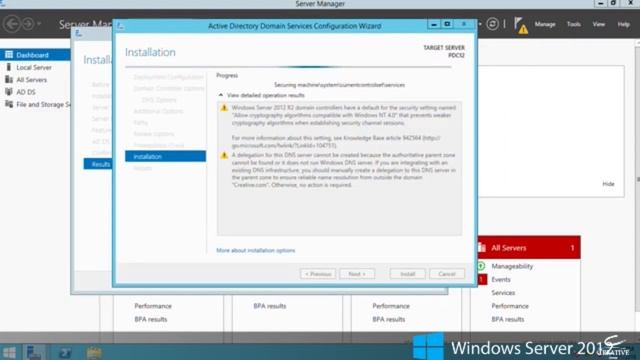Open File Explorer from the taskbar
This screenshot has width=640, height=360.
94,353
